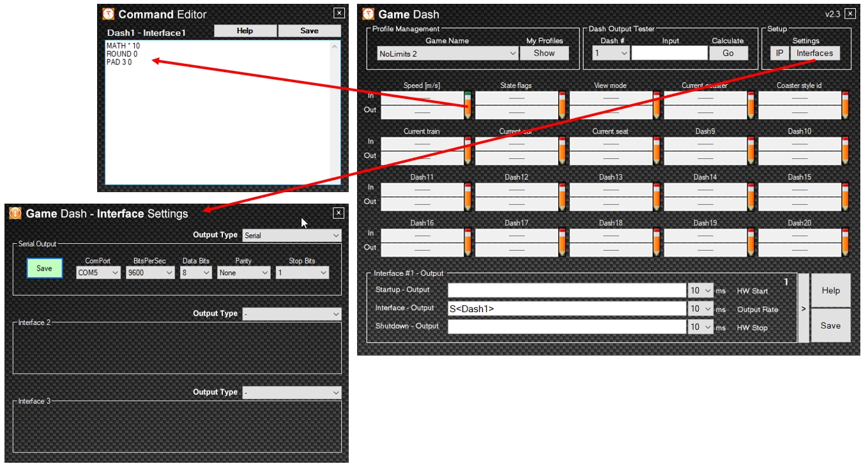Viewport: 868px width, 473px height.
Task: Open the Parity dropdown set to None
Action: (x=244, y=273)
